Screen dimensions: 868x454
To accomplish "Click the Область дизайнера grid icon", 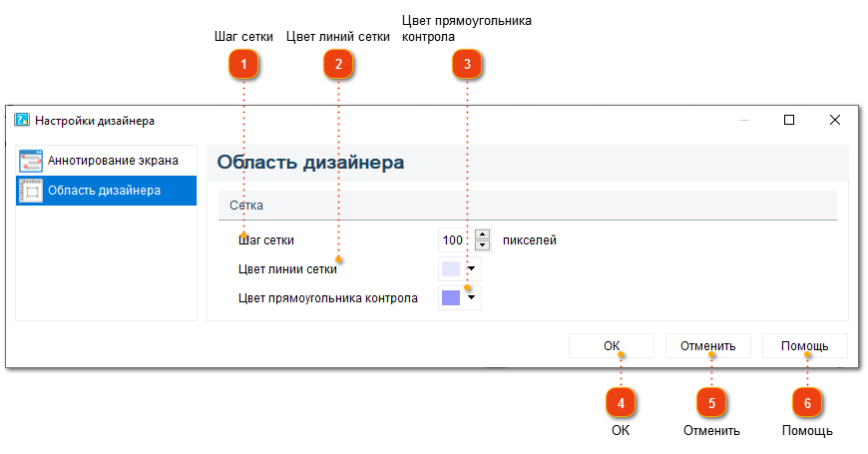I will click(31, 191).
